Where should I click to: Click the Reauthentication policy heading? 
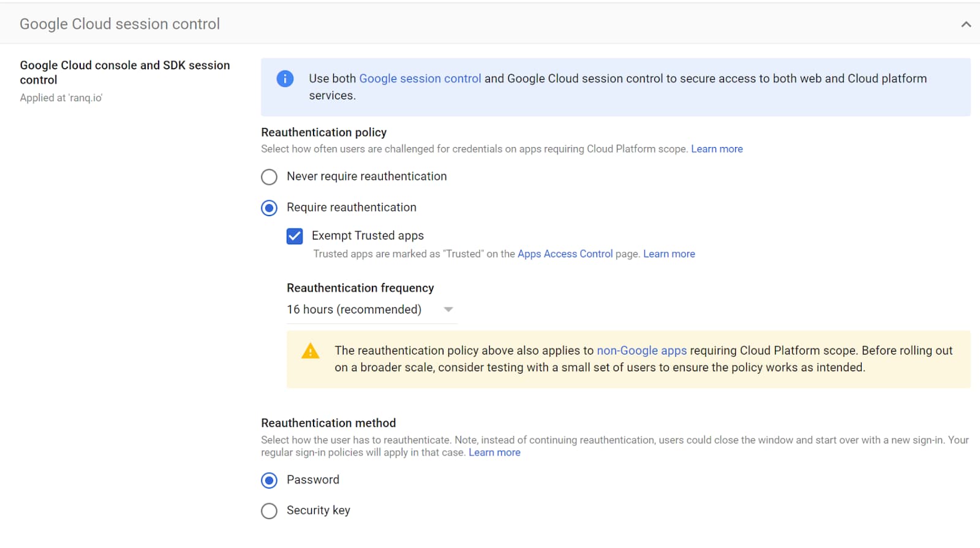[324, 132]
